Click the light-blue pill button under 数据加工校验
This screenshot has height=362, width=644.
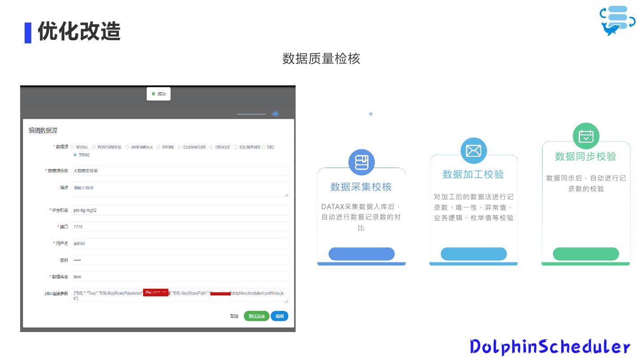474,254
